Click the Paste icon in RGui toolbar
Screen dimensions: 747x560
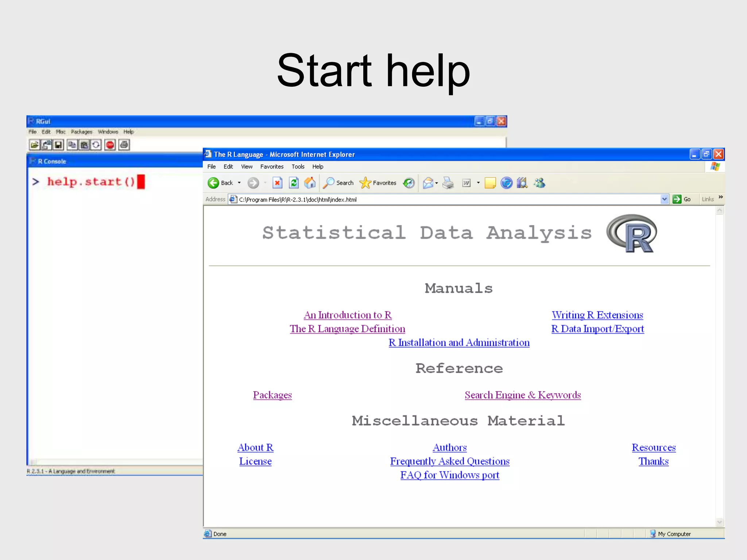point(84,145)
